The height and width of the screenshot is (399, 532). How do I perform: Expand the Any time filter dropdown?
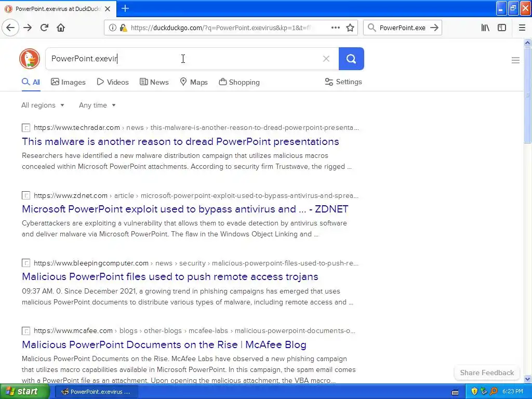97,105
